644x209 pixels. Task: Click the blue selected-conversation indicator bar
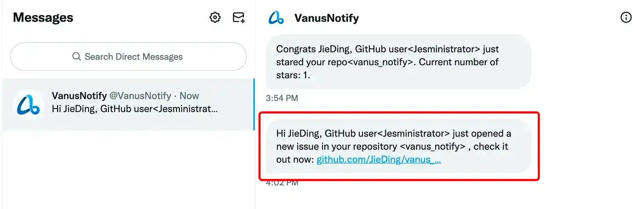254,104
